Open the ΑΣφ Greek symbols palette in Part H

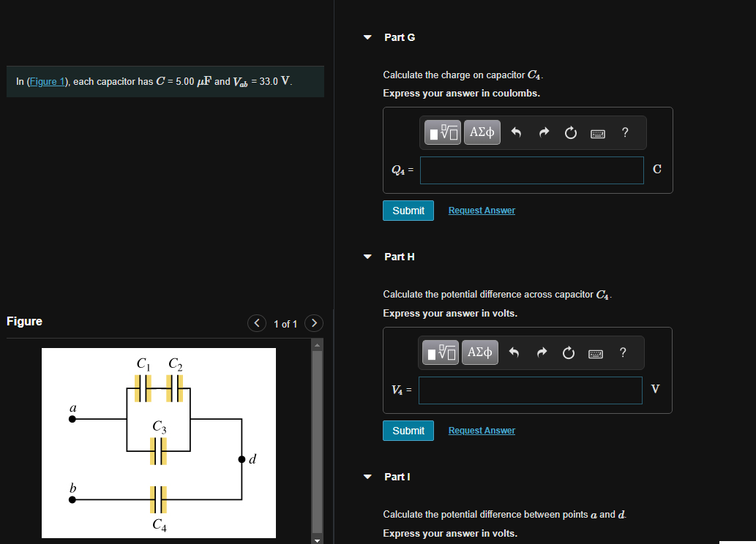coord(479,352)
